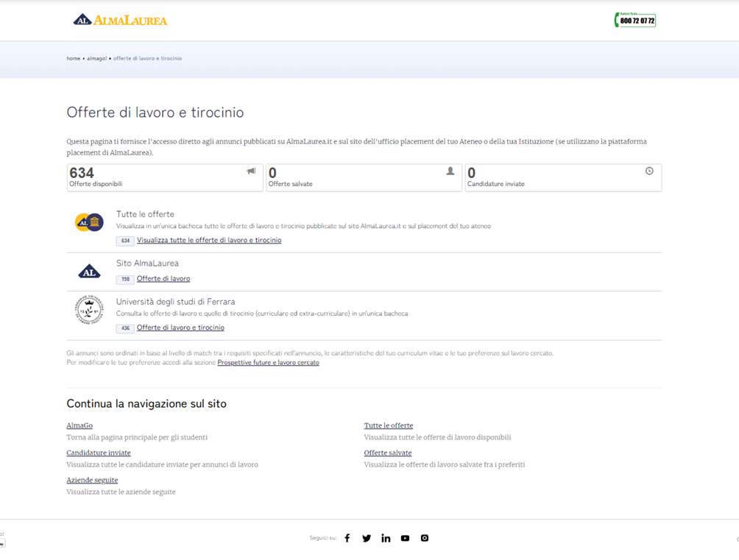Click the 634 badge beside Visualizza tutte le offerte
Viewport: 739px width, 560px height.
(x=125, y=241)
